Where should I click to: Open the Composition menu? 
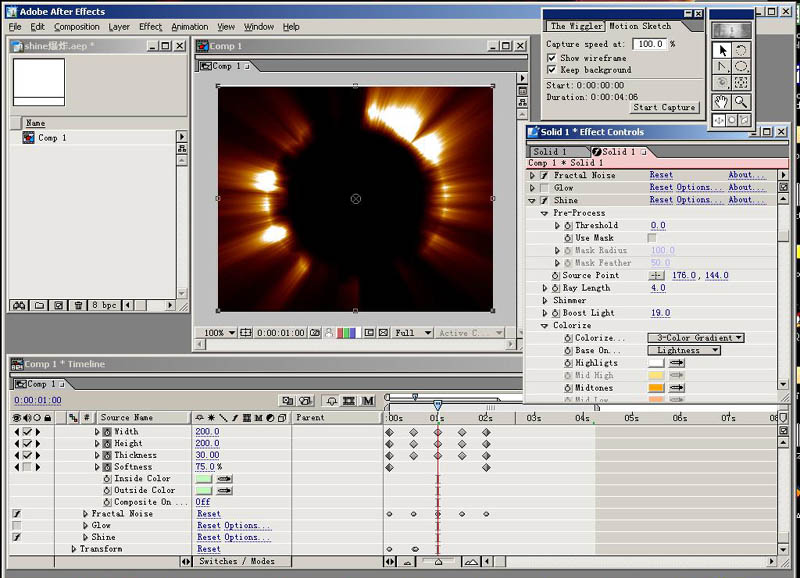pos(77,27)
